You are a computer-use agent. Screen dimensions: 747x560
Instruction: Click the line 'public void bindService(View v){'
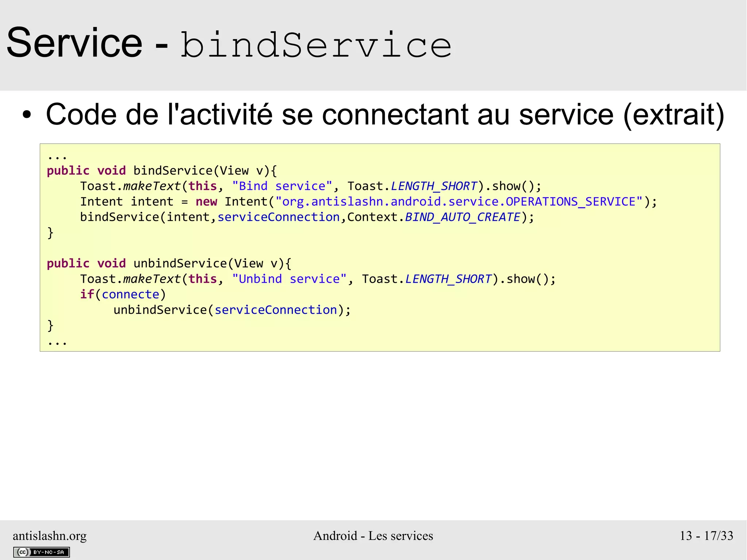162,171
